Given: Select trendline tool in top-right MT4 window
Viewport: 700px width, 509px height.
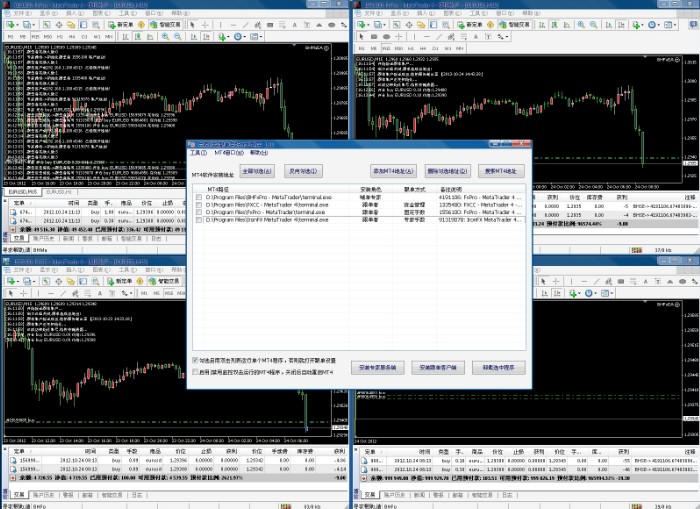Looking at the screenshot, I should click(439, 37).
